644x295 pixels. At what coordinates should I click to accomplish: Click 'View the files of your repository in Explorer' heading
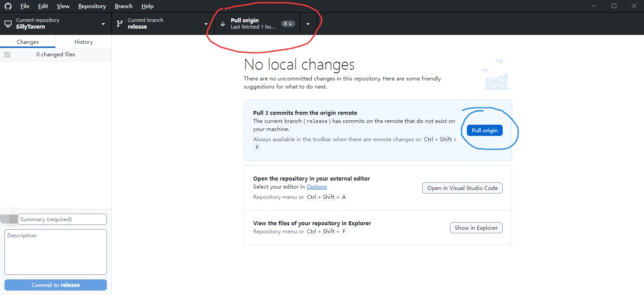pos(312,223)
